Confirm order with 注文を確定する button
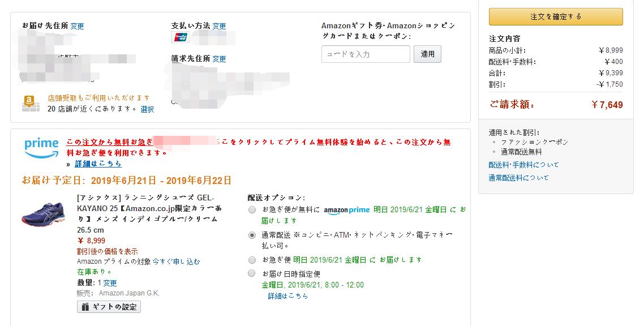The height and width of the screenshot is (326, 644). (x=556, y=17)
